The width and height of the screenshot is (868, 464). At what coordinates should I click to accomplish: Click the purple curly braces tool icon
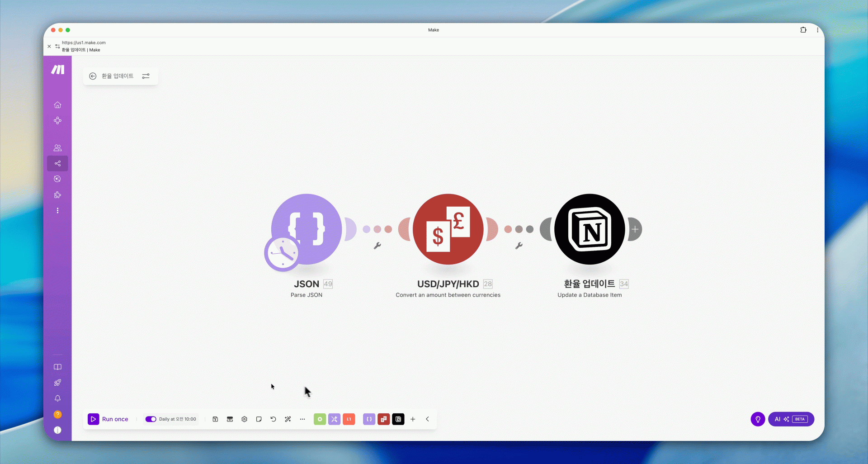[x=369, y=419]
